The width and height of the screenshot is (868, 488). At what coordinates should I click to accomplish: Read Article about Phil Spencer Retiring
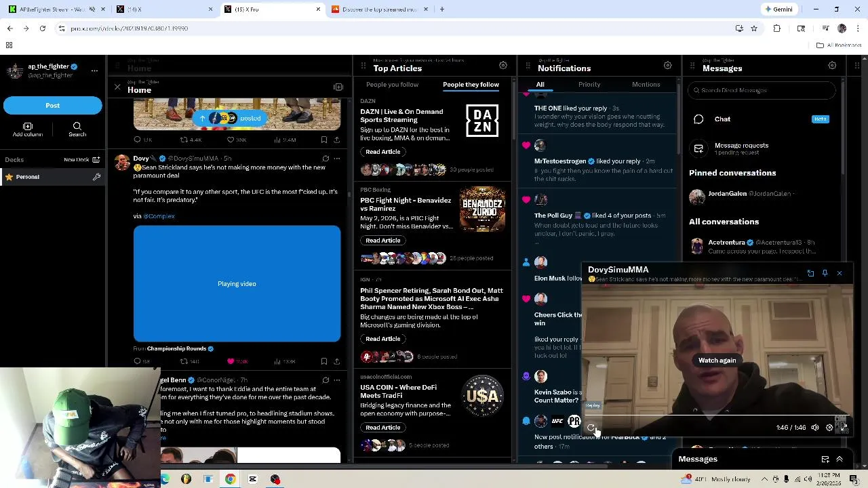(x=382, y=339)
